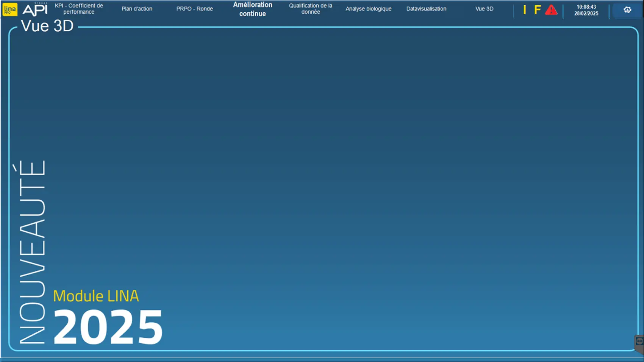This screenshot has height=362, width=644.
Task: Select Vue 3D in navigation bar
Action: coord(484,9)
